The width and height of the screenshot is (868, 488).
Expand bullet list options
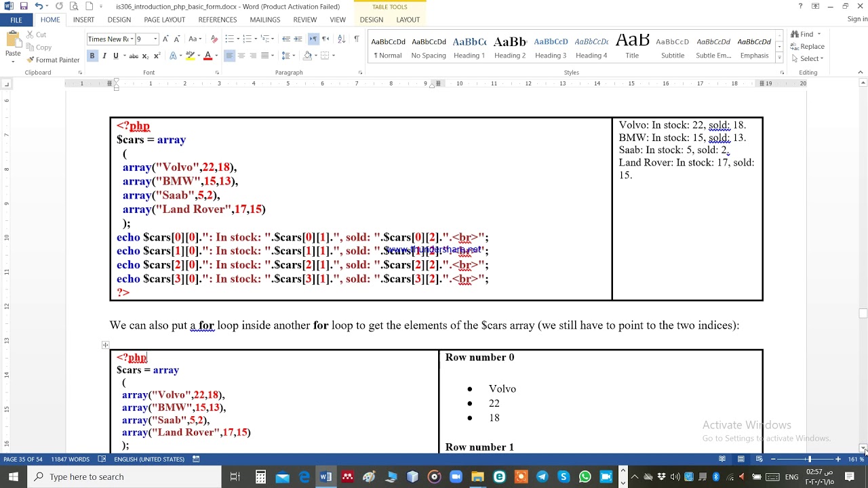pos(237,39)
